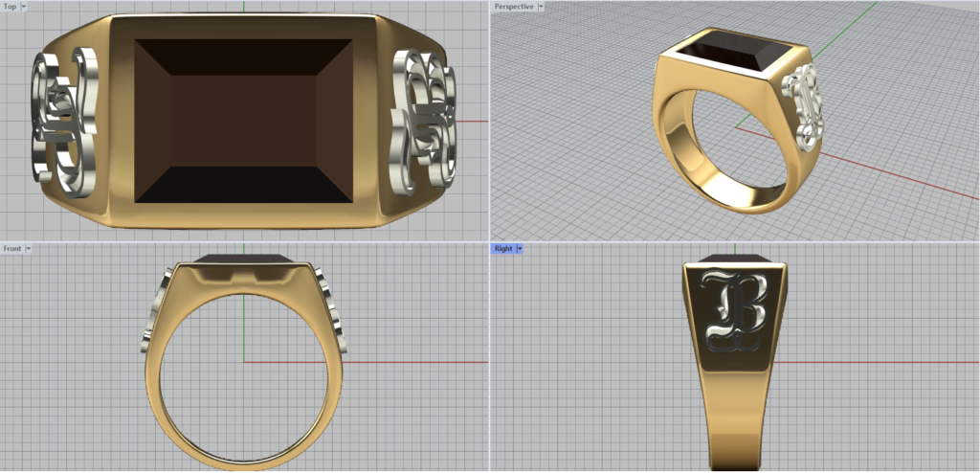Open the Top viewport dropdown arrow
This screenshot has width=980, height=473.
[23, 7]
